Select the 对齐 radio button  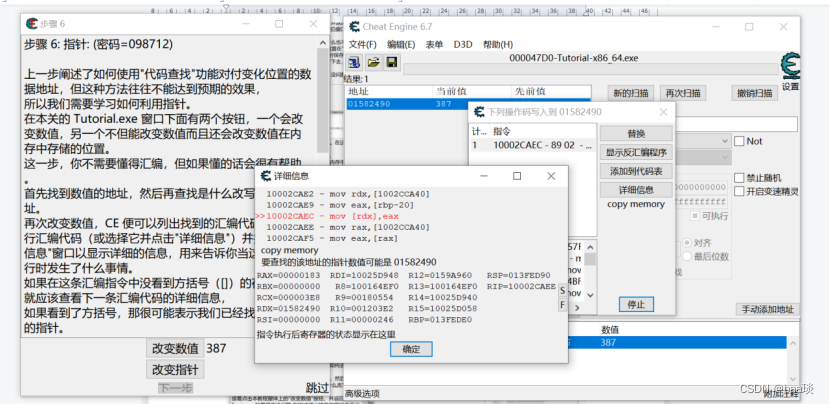tap(687, 243)
